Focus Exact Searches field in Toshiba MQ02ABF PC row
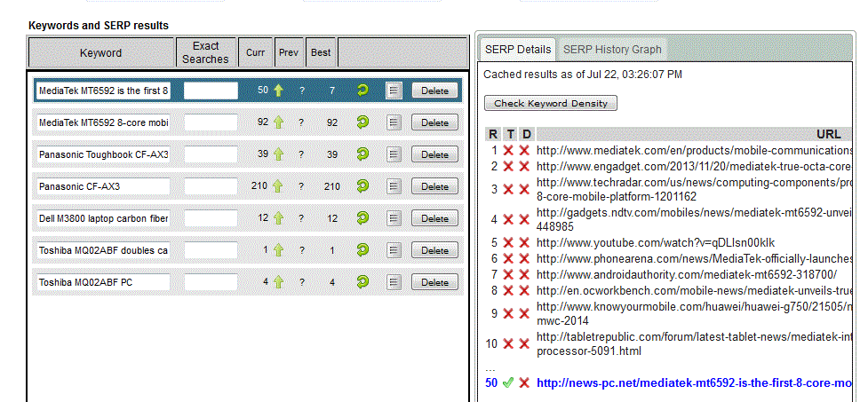868x402 pixels. [x=211, y=282]
